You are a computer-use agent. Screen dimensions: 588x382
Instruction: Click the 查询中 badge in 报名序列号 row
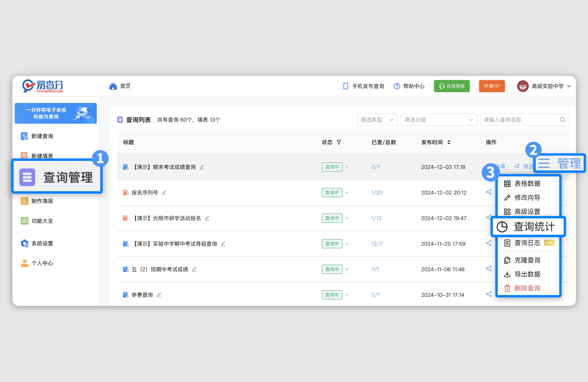pyautogui.click(x=332, y=193)
